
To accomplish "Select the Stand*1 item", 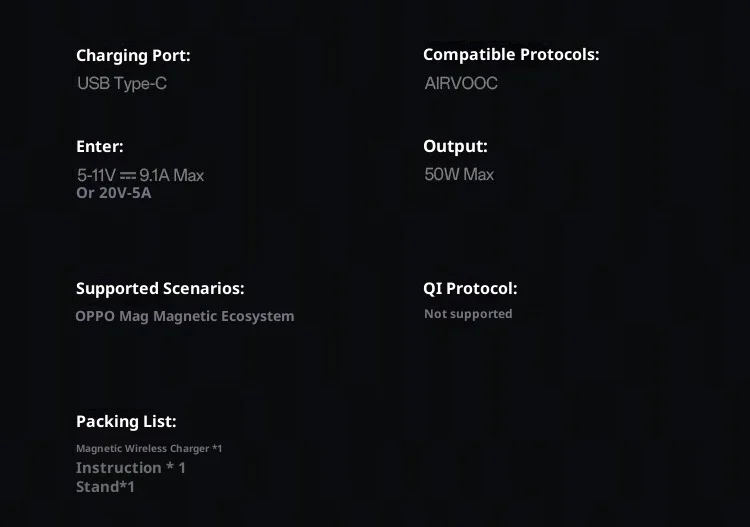I will click(105, 487).
